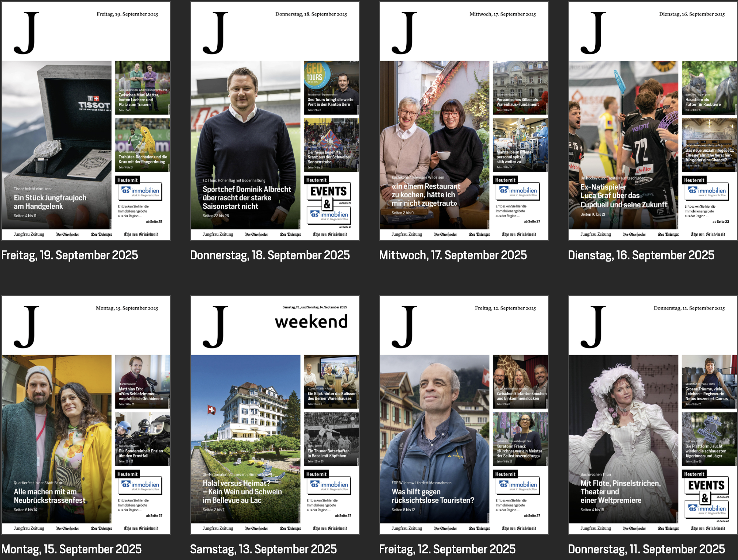
Task: Click the EVENTS logo on 18. September cover
Action: [x=328, y=191]
